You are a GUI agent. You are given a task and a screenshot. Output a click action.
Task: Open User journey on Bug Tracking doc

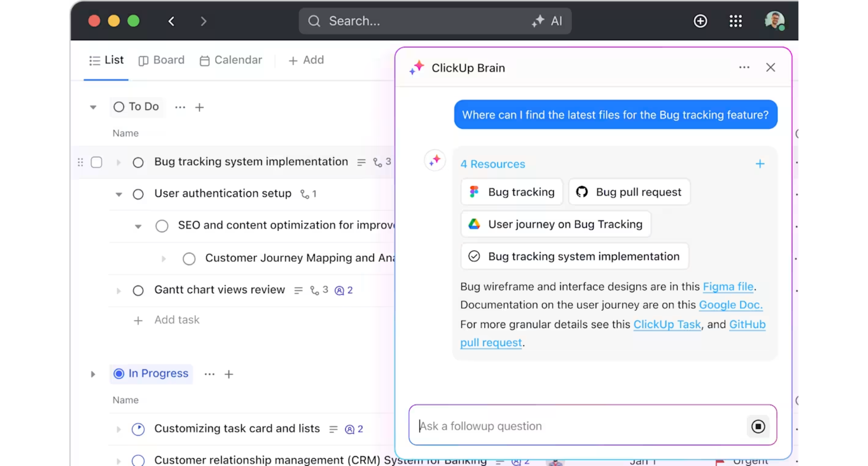point(556,224)
